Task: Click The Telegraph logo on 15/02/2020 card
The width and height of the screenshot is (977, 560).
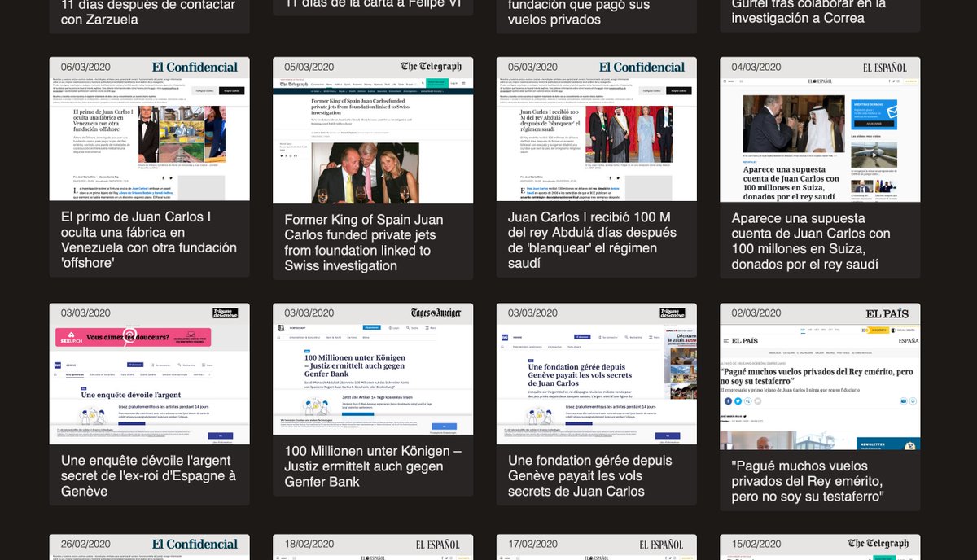Action: [x=878, y=544]
